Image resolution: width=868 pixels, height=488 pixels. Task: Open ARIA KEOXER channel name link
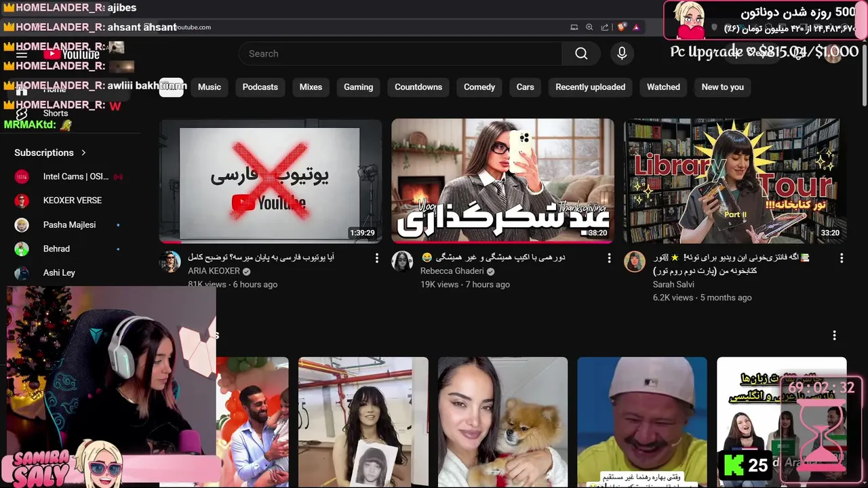(214, 271)
